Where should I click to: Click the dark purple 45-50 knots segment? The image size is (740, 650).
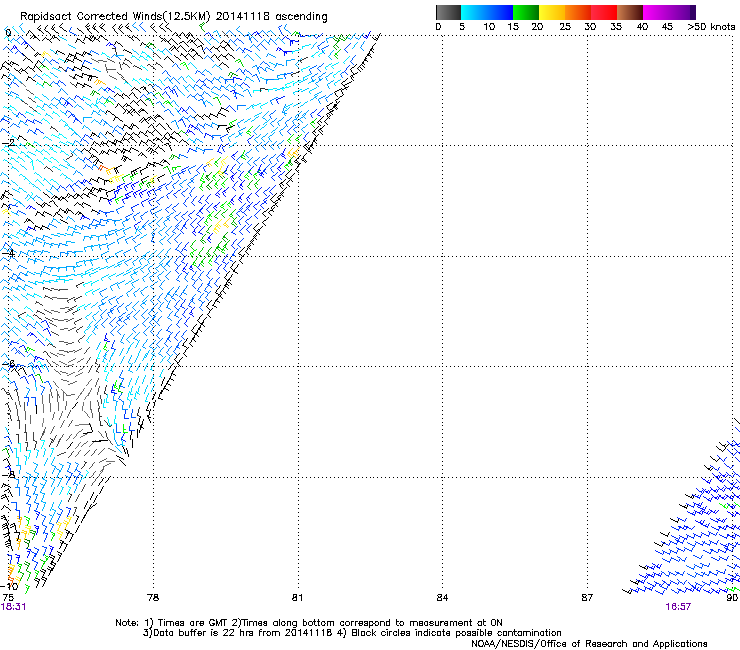[682, 12]
